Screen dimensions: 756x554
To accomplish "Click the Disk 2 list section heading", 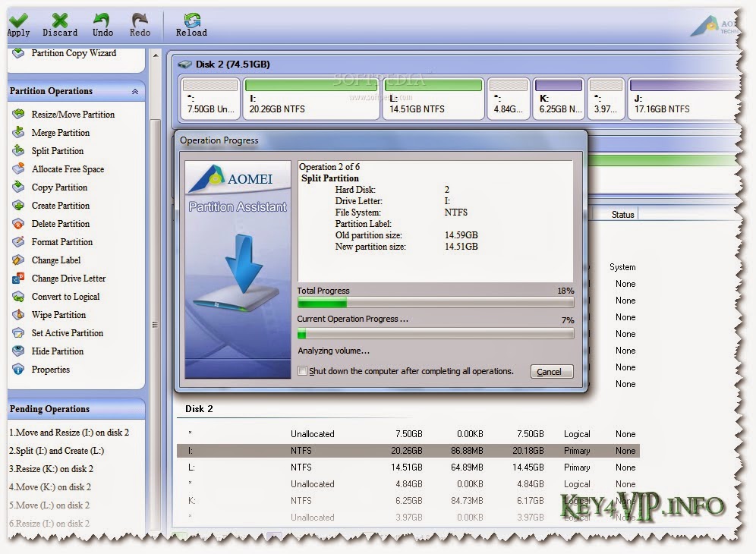I will [199, 409].
